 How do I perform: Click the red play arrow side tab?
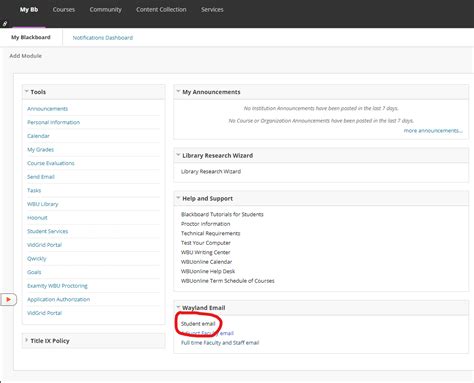8,299
